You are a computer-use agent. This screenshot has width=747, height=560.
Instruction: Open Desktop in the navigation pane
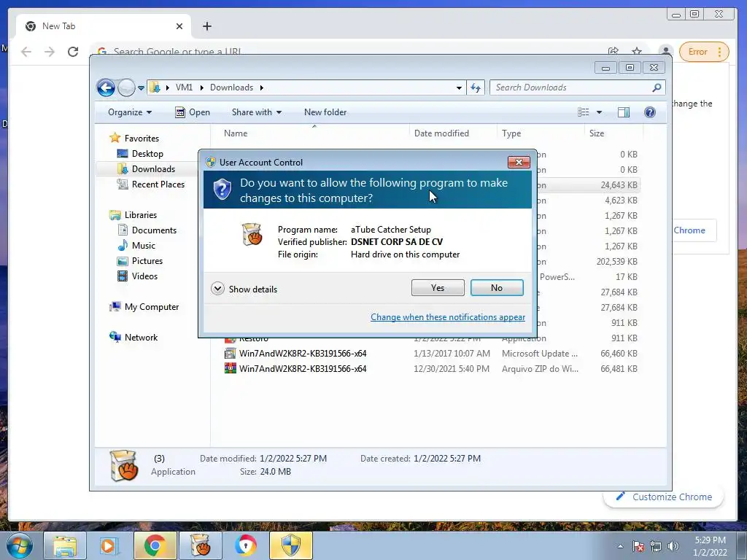[x=147, y=154]
